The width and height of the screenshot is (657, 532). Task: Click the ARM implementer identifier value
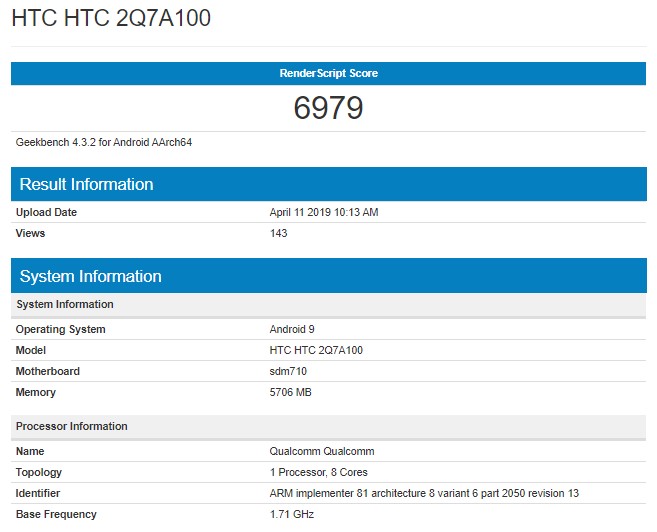[424, 493]
